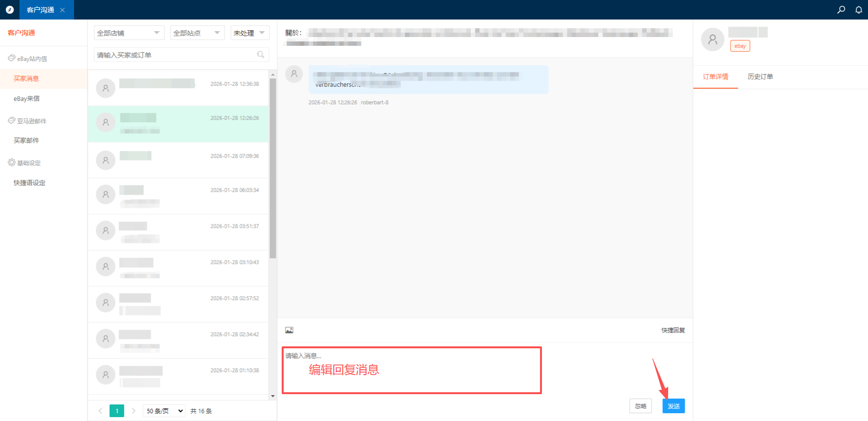This screenshot has width=868, height=421.
Task: Select the 订单详情 tab
Action: [715, 77]
